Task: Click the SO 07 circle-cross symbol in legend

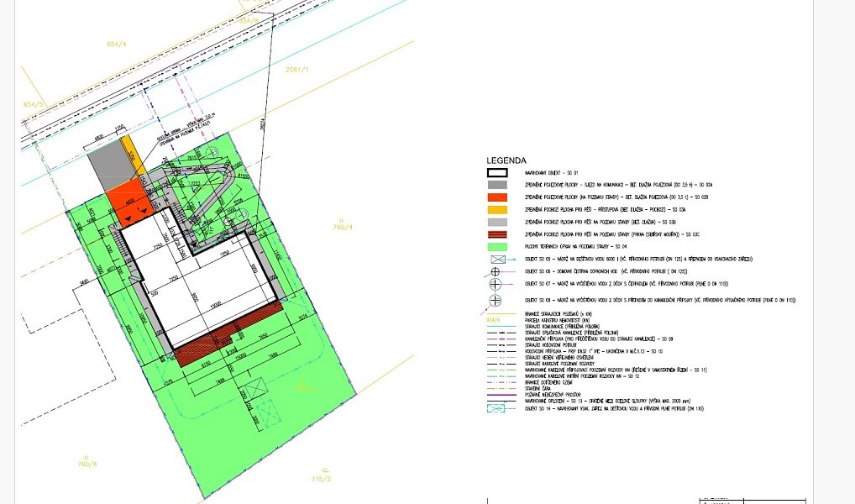Action: coord(496,284)
